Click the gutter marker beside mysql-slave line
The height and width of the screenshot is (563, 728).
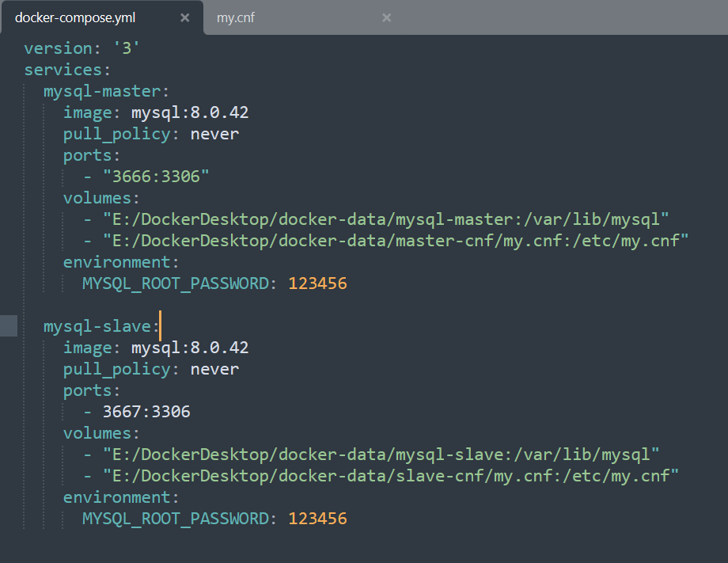click(x=8, y=325)
